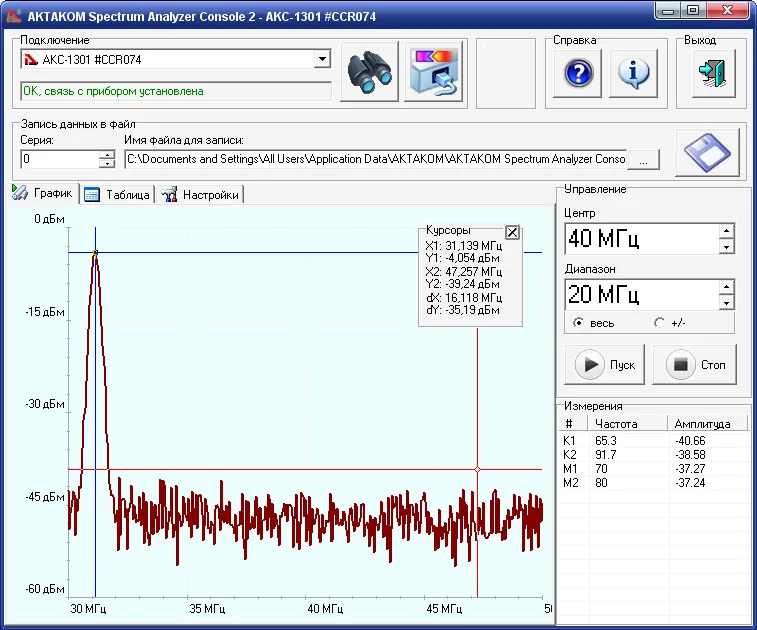Screen dimensions: 757x630
Task: Click the blue cursor 1 marker at peak
Action: [x=96, y=252]
